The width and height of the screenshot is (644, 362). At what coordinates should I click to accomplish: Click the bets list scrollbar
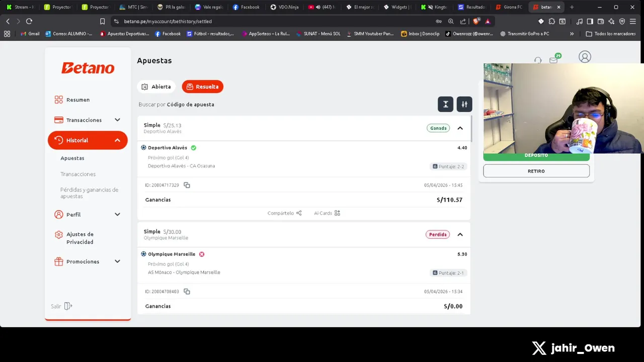point(471,128)
